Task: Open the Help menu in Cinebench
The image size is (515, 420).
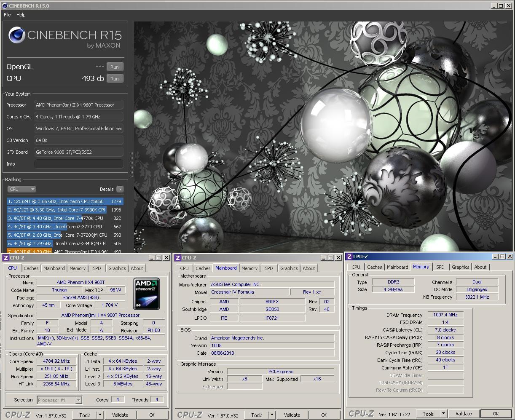Action: (21, 15)
